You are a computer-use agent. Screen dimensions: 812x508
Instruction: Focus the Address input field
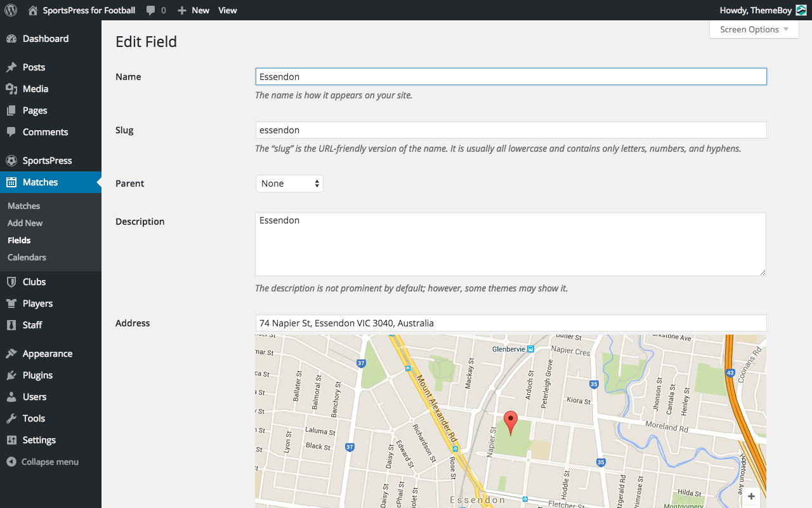[x=511, y=323]
